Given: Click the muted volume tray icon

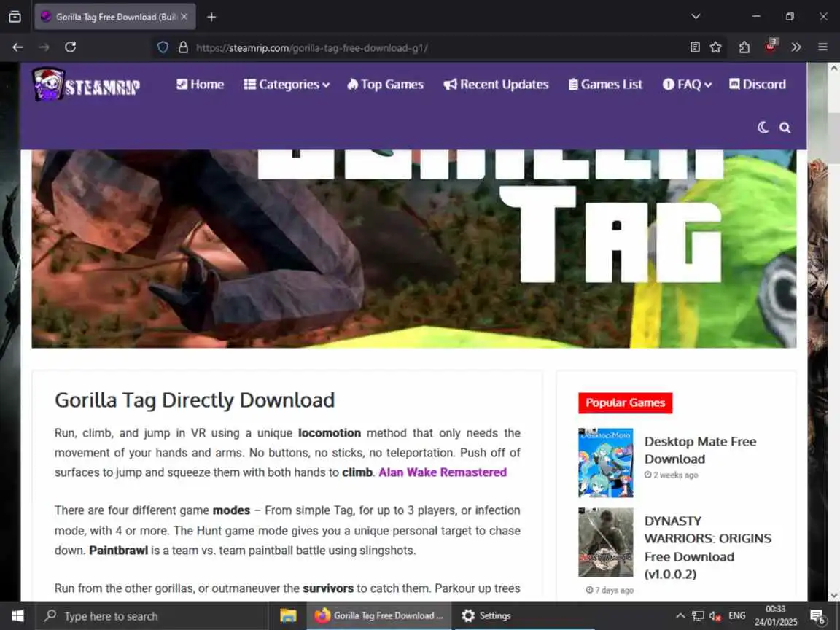Looking at the screenshot, I should (715, 616).
